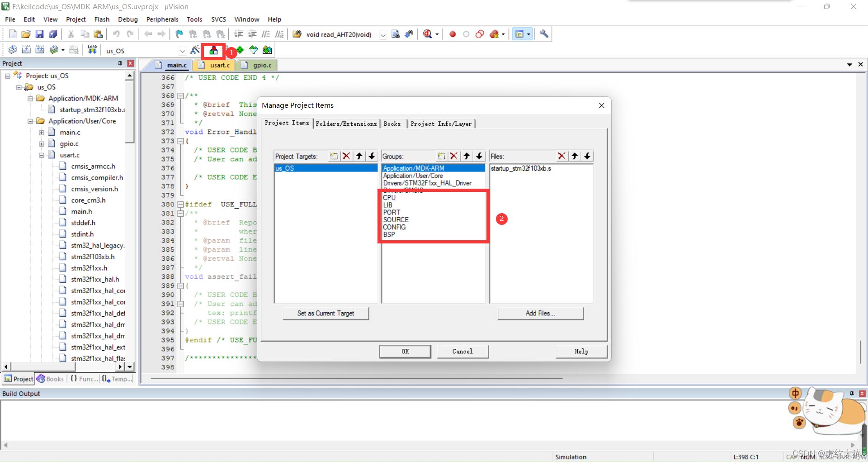Create a new group in Groups list
868x462 pixels.
[441, 156]
